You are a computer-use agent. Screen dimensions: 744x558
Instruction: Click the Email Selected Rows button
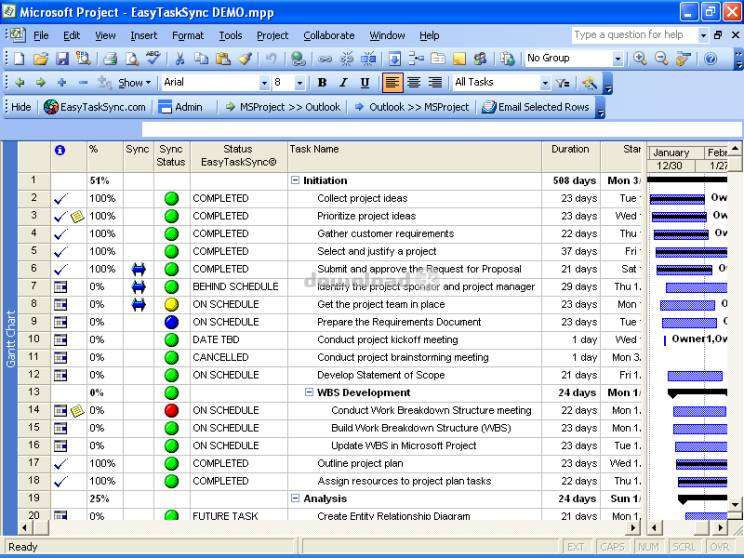(536, 107)
